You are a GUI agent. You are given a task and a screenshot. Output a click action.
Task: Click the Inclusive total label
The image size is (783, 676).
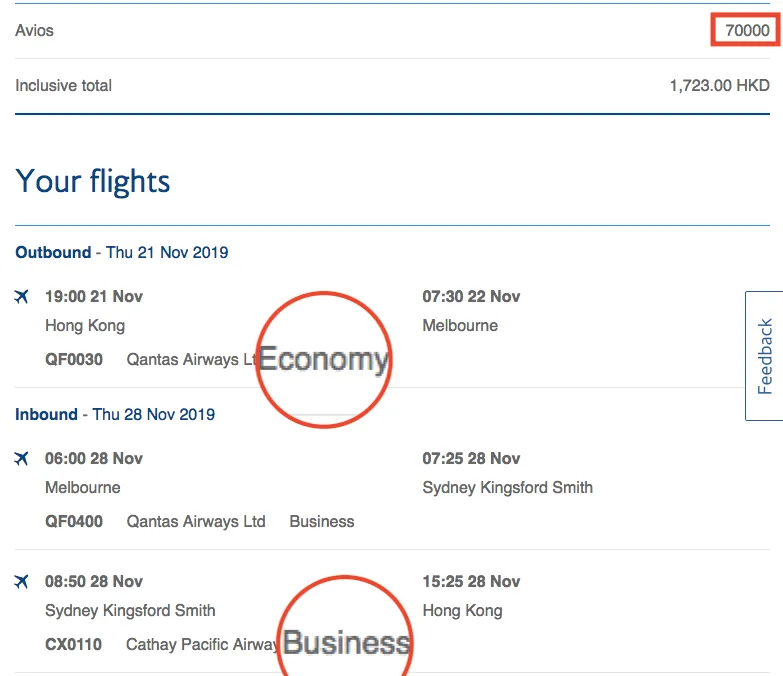click(x=64, y=86)
